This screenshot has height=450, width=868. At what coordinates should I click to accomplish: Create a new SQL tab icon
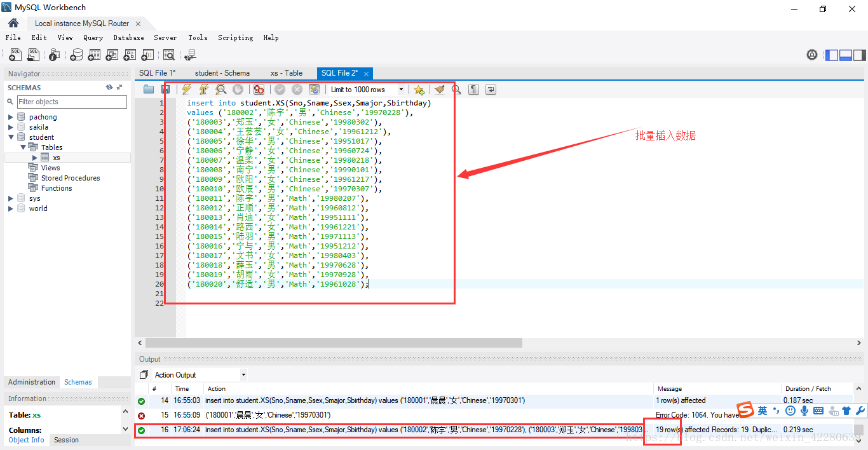[15, 55]
